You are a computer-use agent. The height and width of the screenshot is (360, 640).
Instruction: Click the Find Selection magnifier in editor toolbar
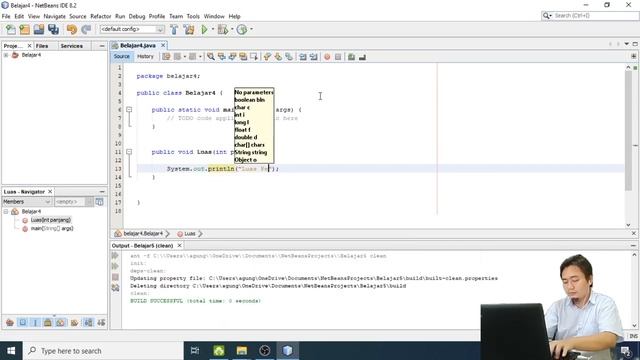211,57
